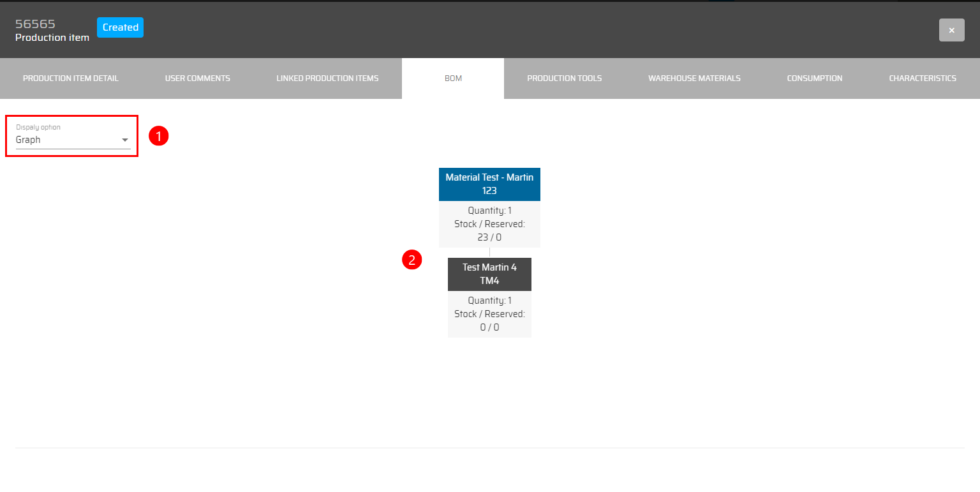
Task: Click the red number 2 marker
Action: tap(412, 260)
